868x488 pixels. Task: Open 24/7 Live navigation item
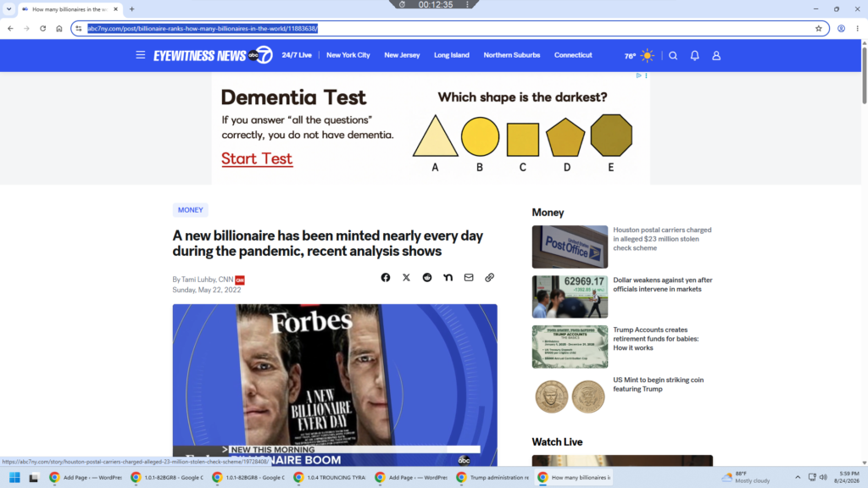pyautogui.click(x=297, y=55)
